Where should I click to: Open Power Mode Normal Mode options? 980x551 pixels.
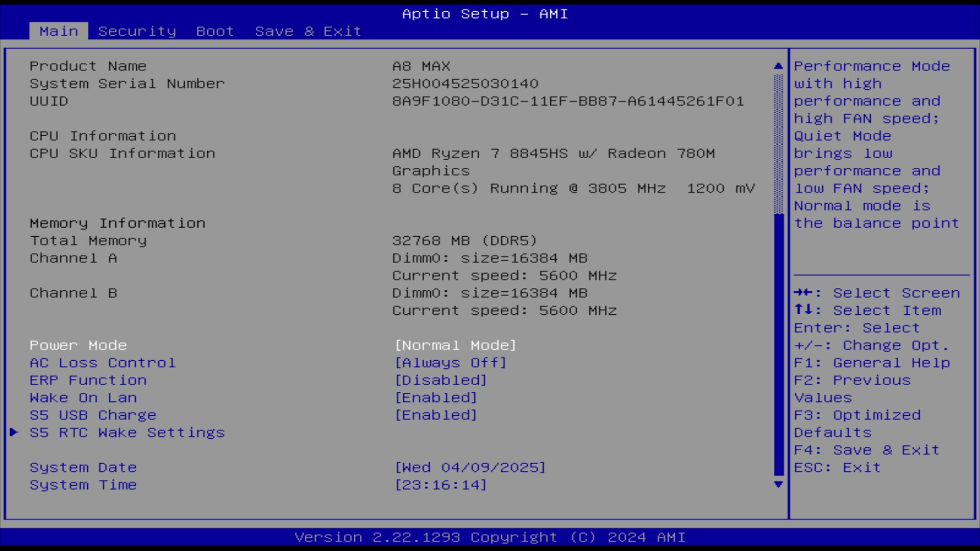coord(455,345)
